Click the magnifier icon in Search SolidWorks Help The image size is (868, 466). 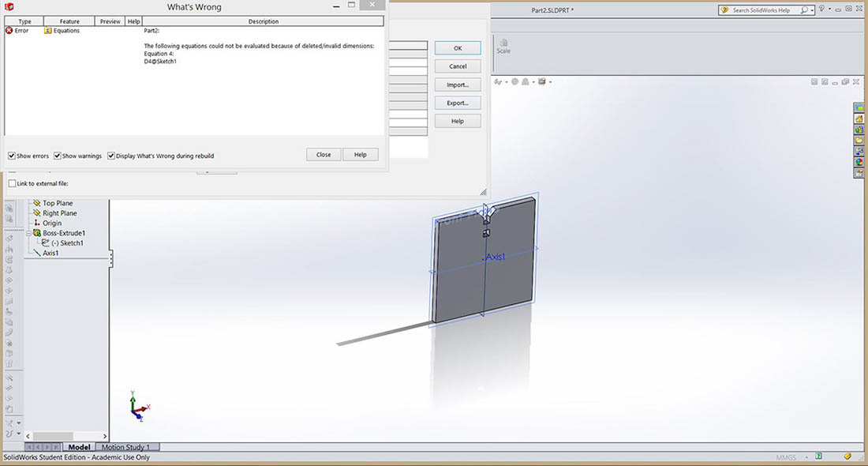pos(804,10)
